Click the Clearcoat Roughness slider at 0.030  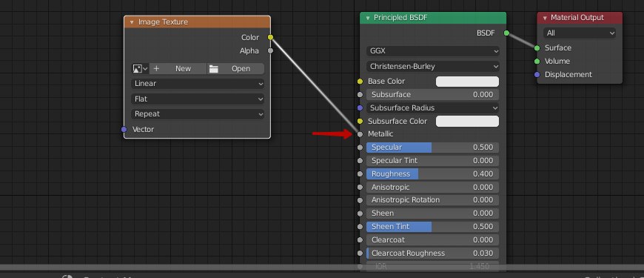click(432, 254)
